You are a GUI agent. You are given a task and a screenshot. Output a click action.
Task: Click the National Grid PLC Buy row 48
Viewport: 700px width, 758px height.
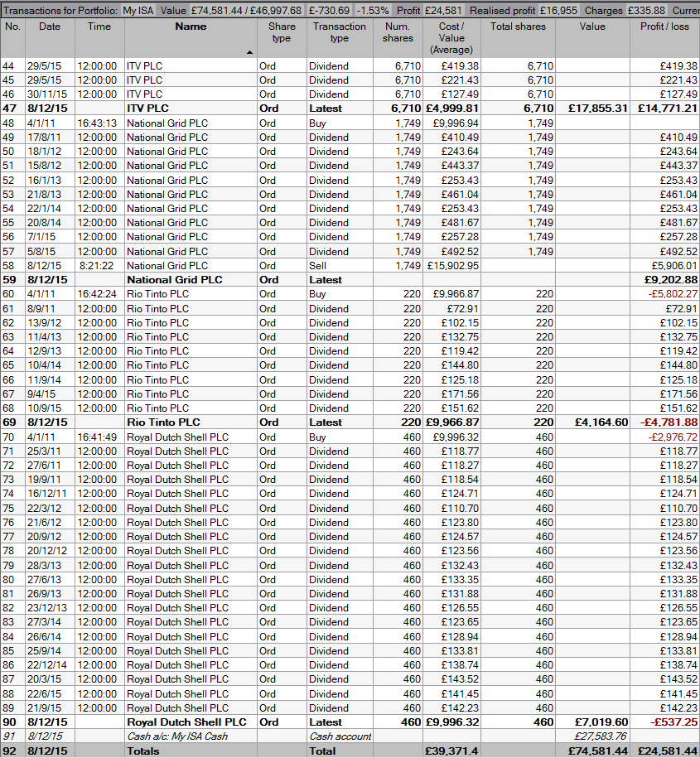point(191,123)
